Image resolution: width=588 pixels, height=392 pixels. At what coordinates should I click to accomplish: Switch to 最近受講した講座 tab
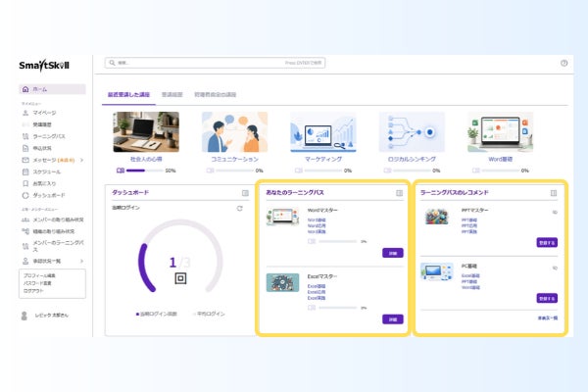[x=128, y=94]
